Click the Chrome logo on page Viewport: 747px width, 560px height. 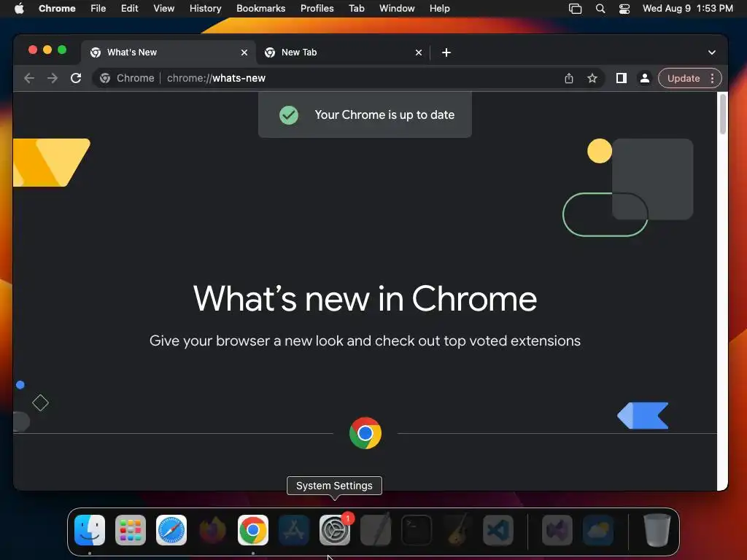click(x=365, y=433)
